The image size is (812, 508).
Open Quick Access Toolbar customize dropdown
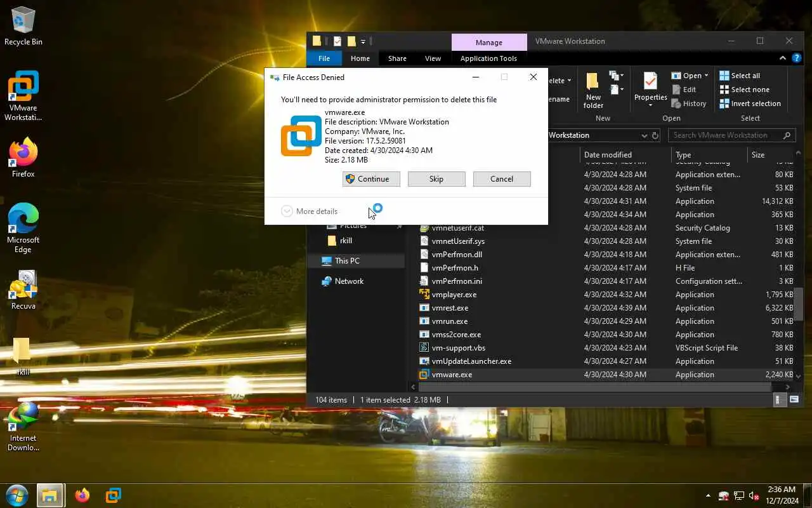[x=363, y=41]
